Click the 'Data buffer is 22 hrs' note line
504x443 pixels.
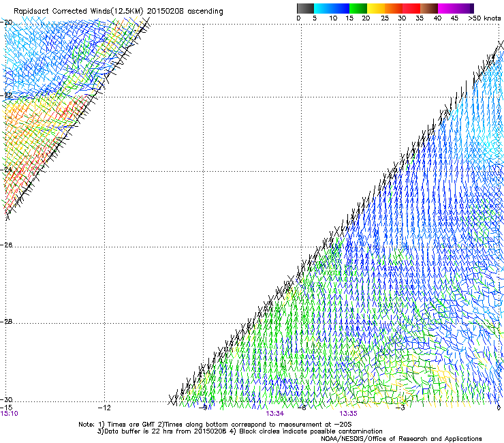(240, 431)
